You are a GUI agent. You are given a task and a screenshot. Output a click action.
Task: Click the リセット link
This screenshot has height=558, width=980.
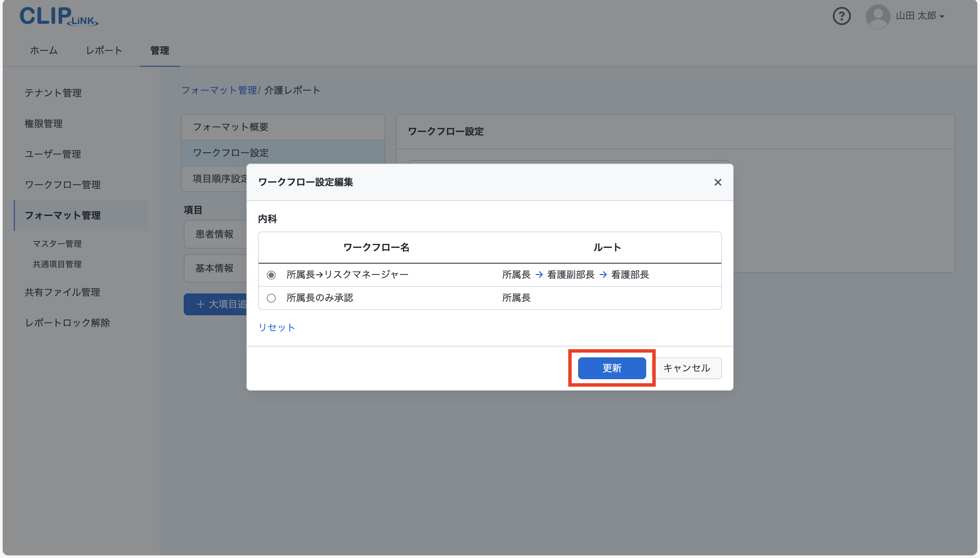276,327
